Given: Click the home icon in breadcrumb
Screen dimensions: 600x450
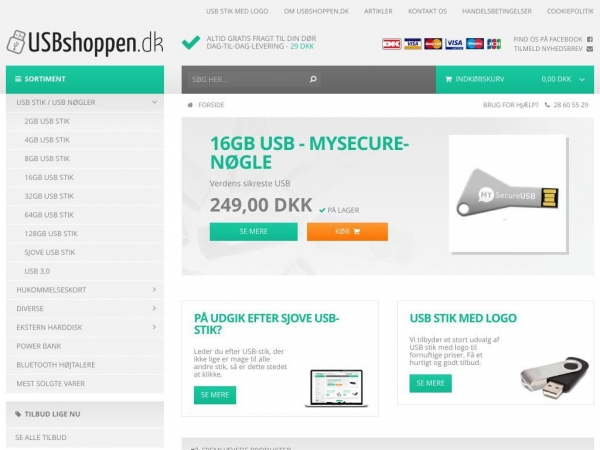Looking at the screenshot, I should click(x=190, y=105).
